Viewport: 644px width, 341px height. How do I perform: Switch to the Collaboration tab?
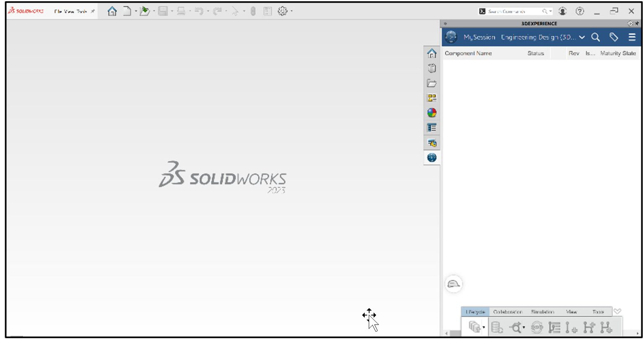[509, 312]
